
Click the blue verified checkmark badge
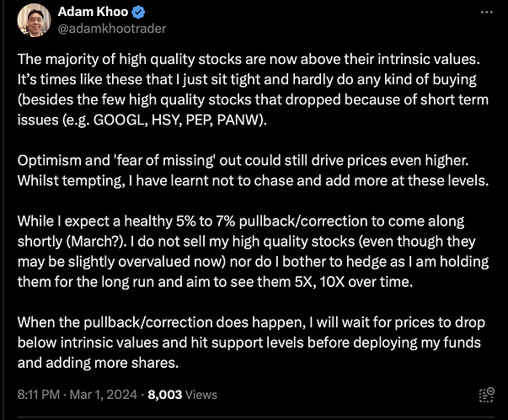138,13
